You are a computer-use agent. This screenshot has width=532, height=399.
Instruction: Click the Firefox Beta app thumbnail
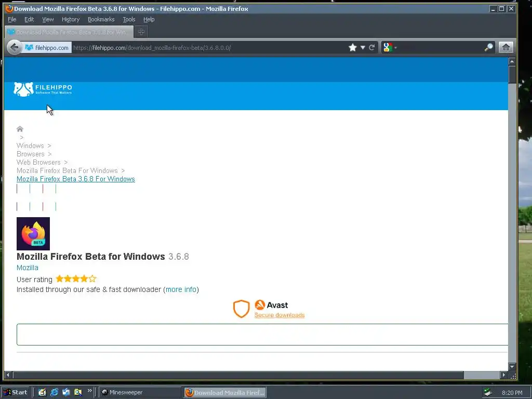click(x=33, y=234)
